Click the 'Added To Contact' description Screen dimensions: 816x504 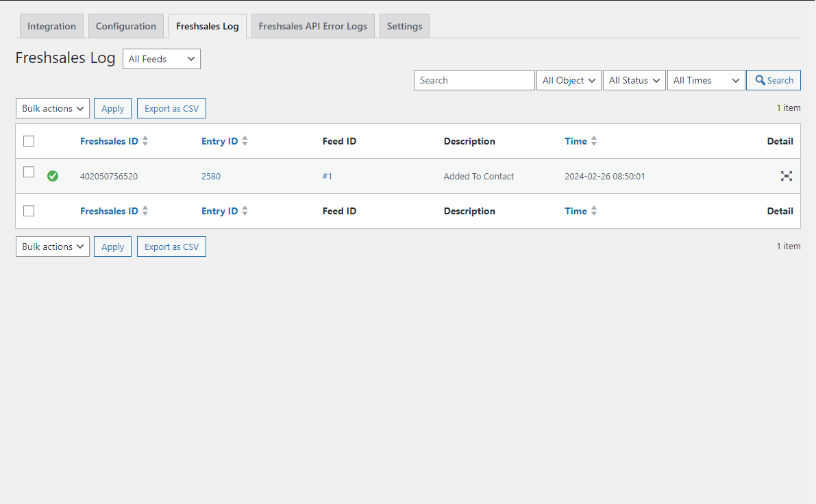(479, 176)
